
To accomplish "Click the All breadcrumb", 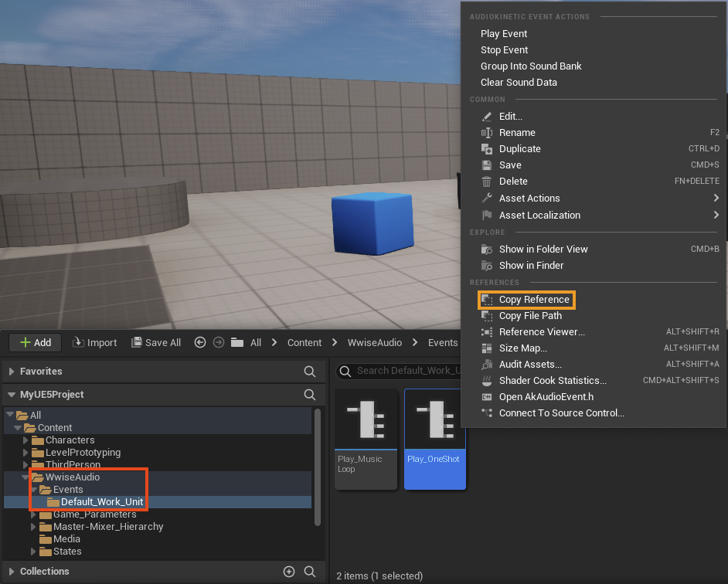I will click(255, 343).
